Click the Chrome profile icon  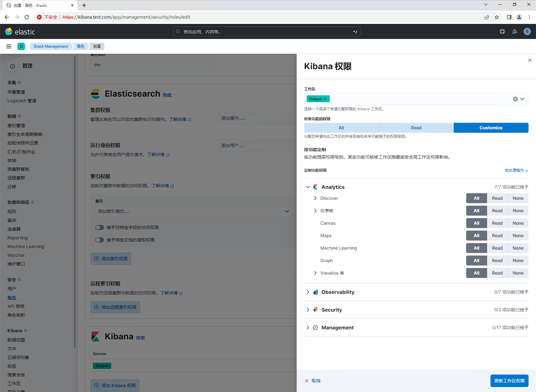pos(519,17)
